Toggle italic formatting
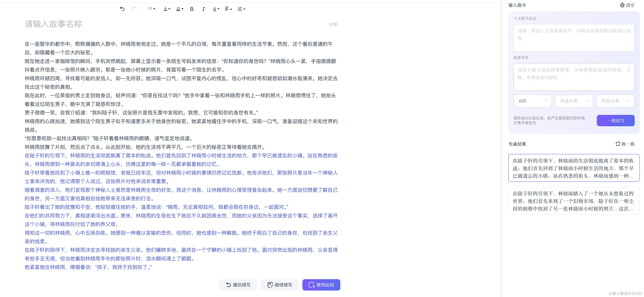 point(203,9)
